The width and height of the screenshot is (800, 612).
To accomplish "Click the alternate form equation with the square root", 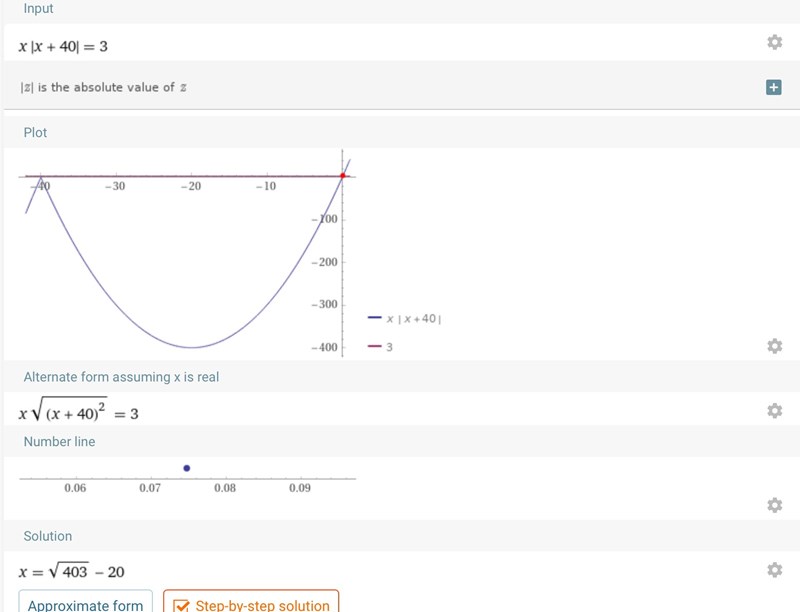I will point(78,412).
